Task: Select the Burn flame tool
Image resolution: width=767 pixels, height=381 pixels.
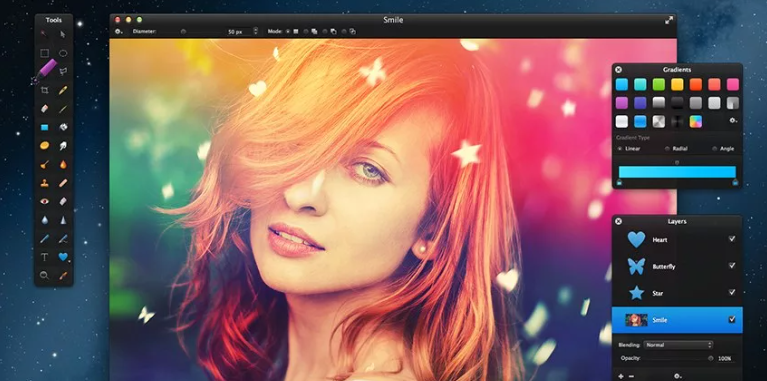Action: coord(63,164)
